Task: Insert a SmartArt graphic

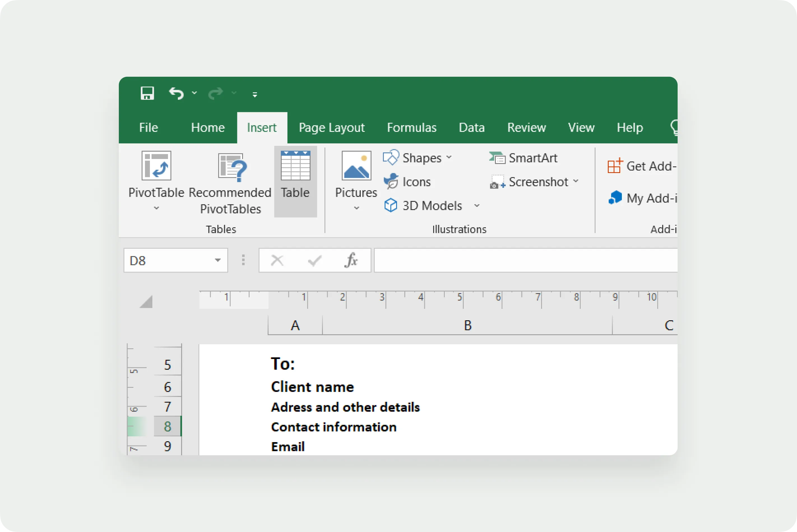Action: point(523,158)
